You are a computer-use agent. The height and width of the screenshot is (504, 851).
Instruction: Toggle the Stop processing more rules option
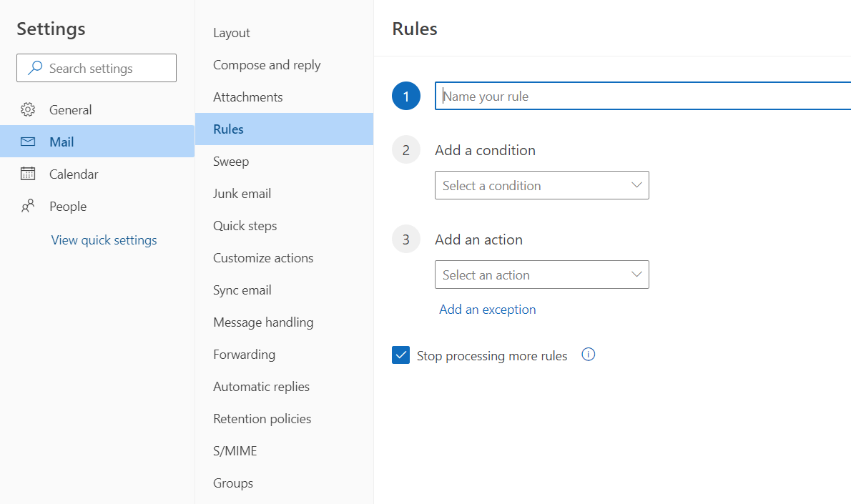tap(400, 355)
